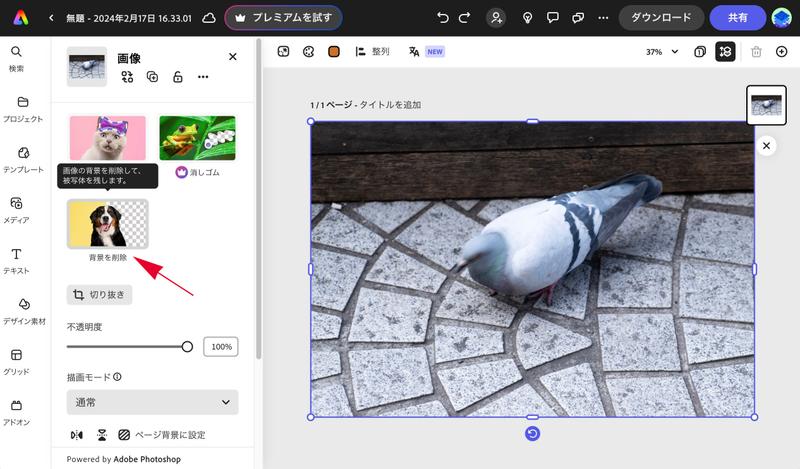The height and width of the screenshot is (469, 800).
Task: Open the 整列 align menu
Action: (372, 51)
